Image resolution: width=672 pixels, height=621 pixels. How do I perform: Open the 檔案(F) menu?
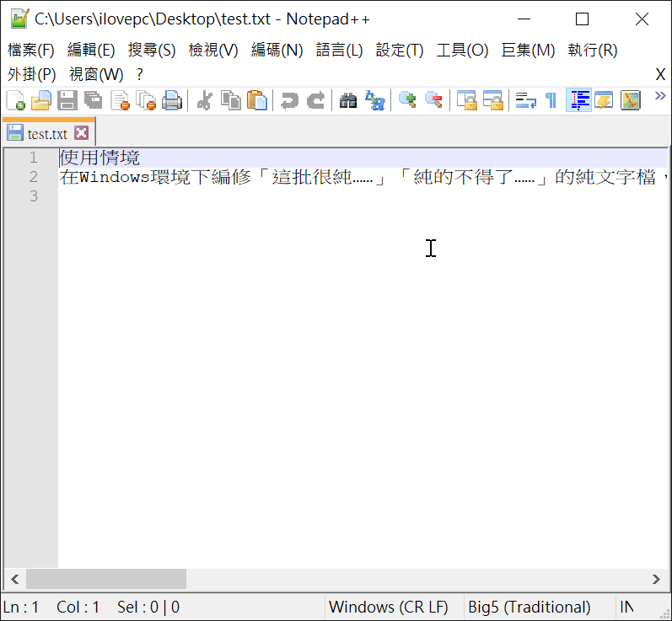pyautogui.click(x=31, y=50)
